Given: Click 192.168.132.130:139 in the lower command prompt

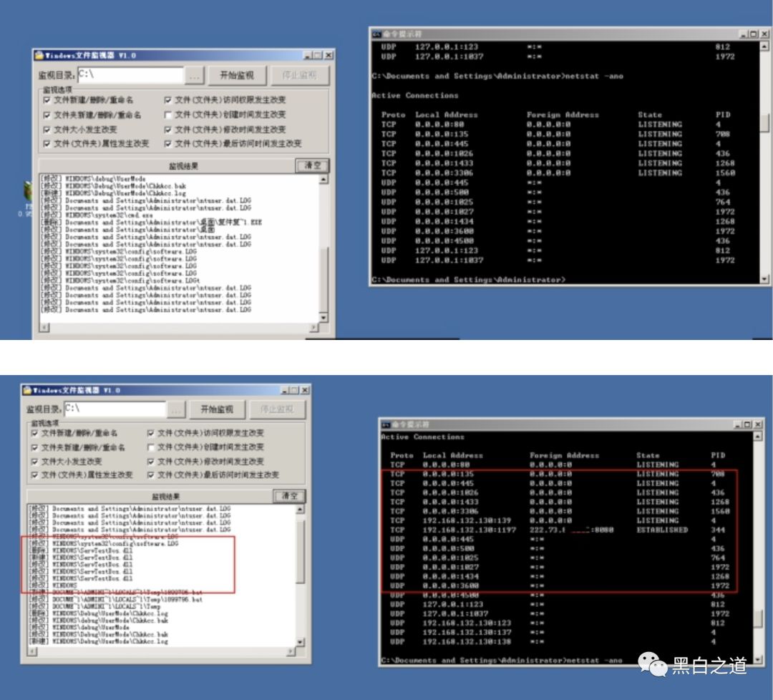Looking at the screenshot, I should click(x=467, y=520).
